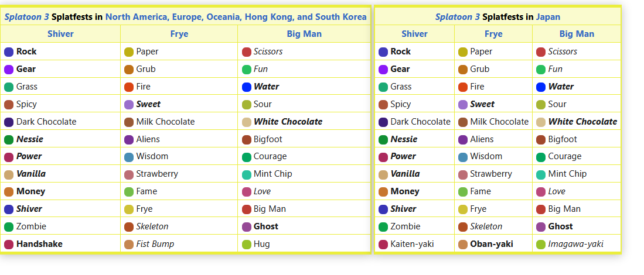Viewport: 644px width, 275px height.
Task: Select the Handshake text in the last row
Action: [x=39, y=244]
